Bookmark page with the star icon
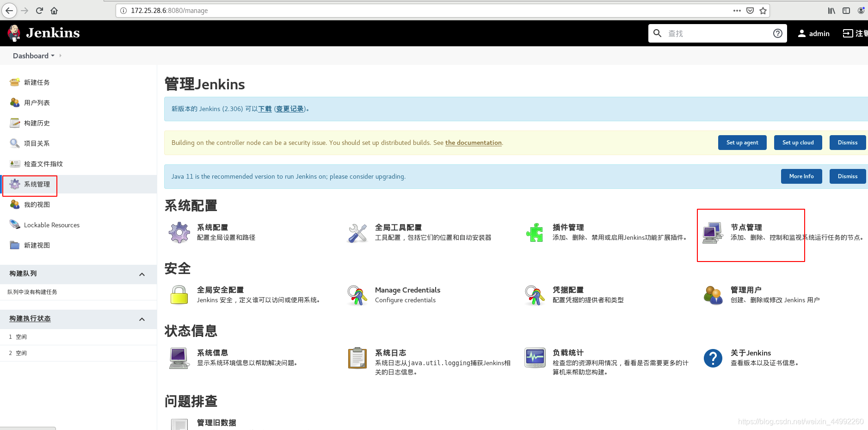Image resolution: width=868 pixels, height=430 pixels. (763, 11)
